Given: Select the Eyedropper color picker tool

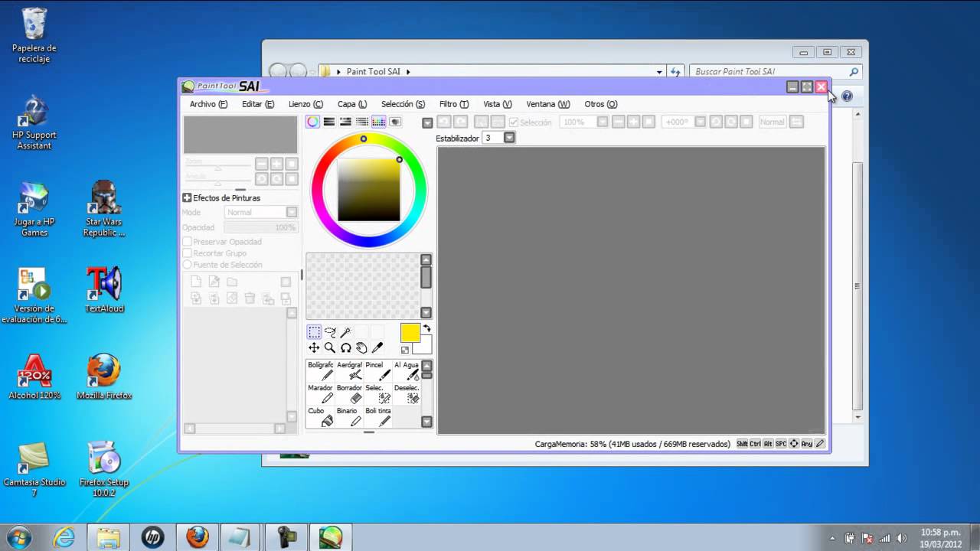Looking at the screenshot, I should pyautogui.click(x=377, y=347).
